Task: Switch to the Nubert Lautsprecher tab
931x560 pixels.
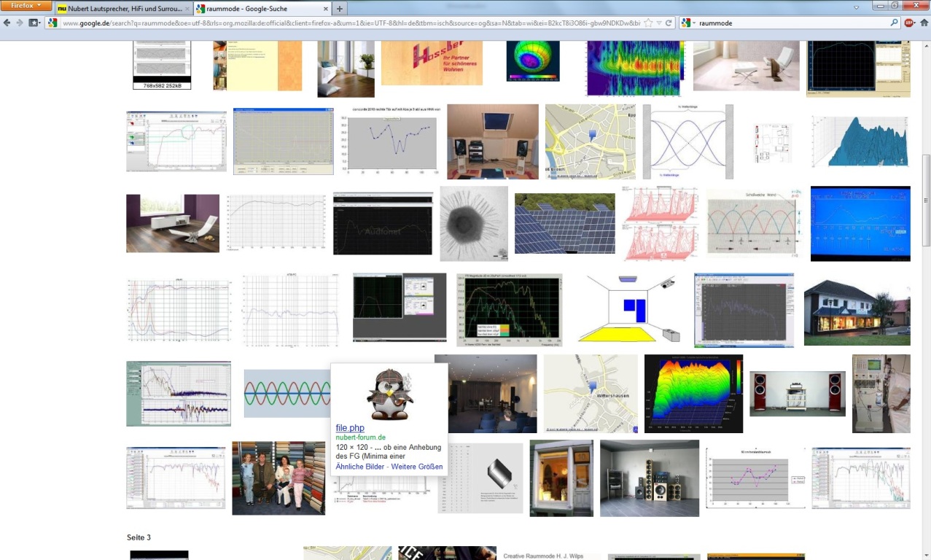Action: 120,9
